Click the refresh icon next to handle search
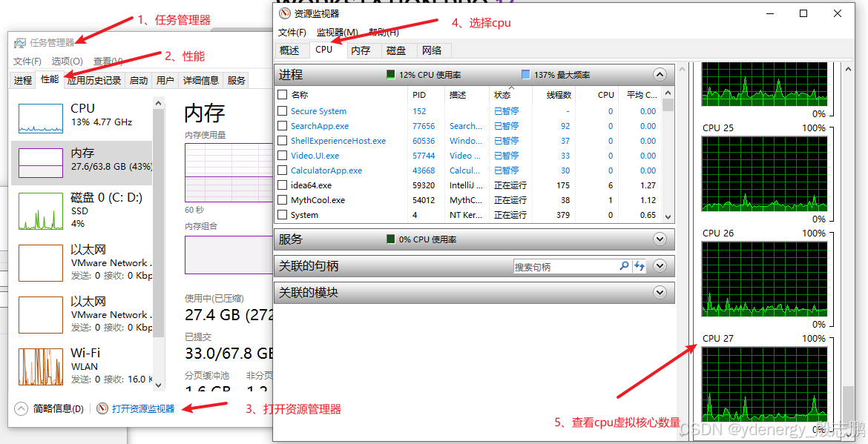 (640, 266)
